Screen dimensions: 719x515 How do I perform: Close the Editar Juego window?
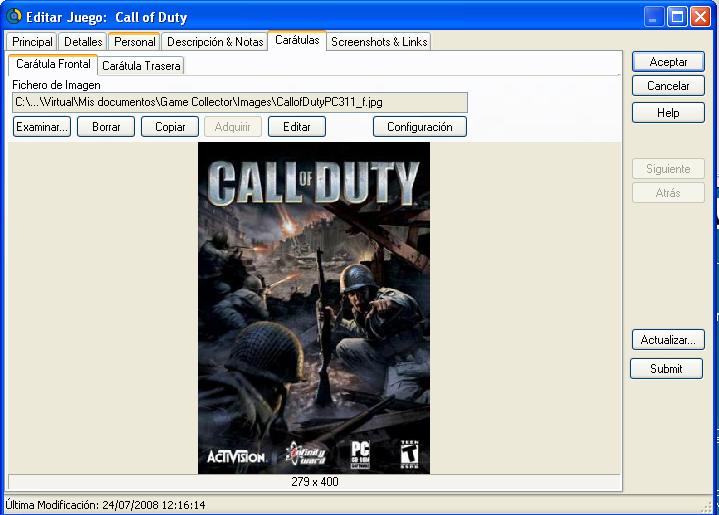(701, 17)
